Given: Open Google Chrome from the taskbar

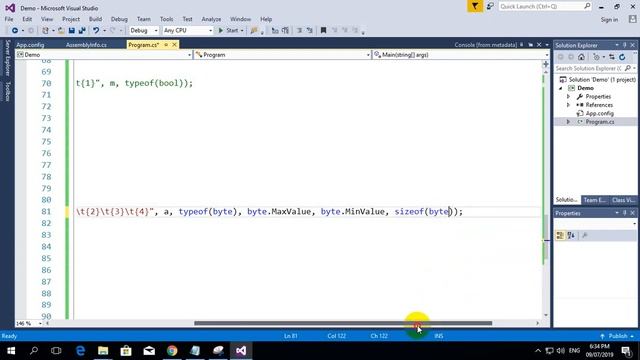Looking at the screenshot, I should [172, 351].
